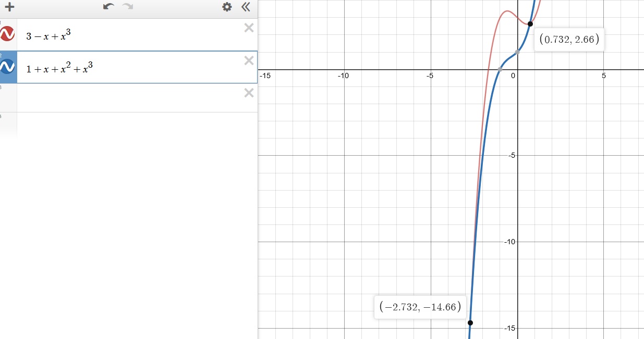Click the plus icon to add an item
This screenshot has width=644, height=339.
point(9,7)
